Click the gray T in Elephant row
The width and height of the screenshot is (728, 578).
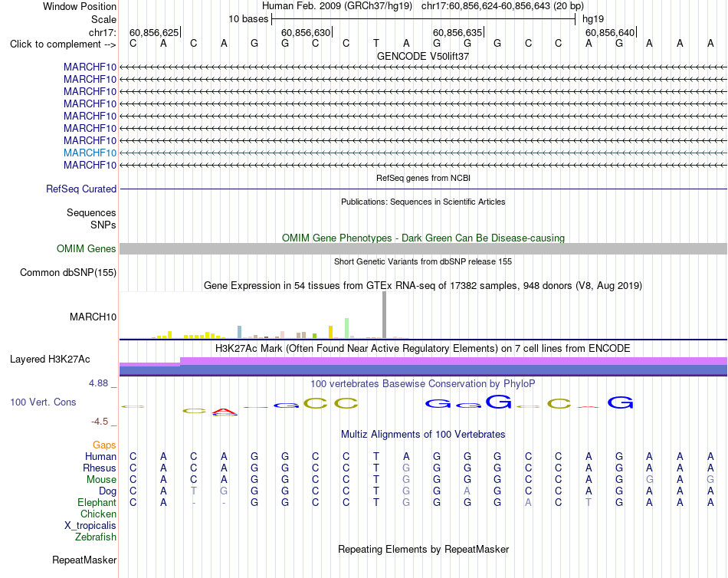pyautogui.click(x=589, y=502)
